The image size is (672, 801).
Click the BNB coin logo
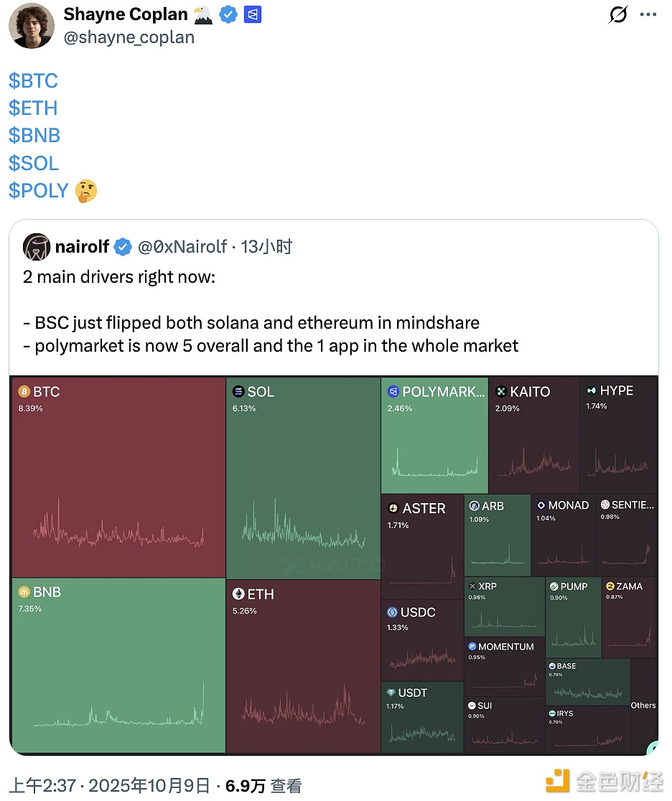[x=24, y=592]
